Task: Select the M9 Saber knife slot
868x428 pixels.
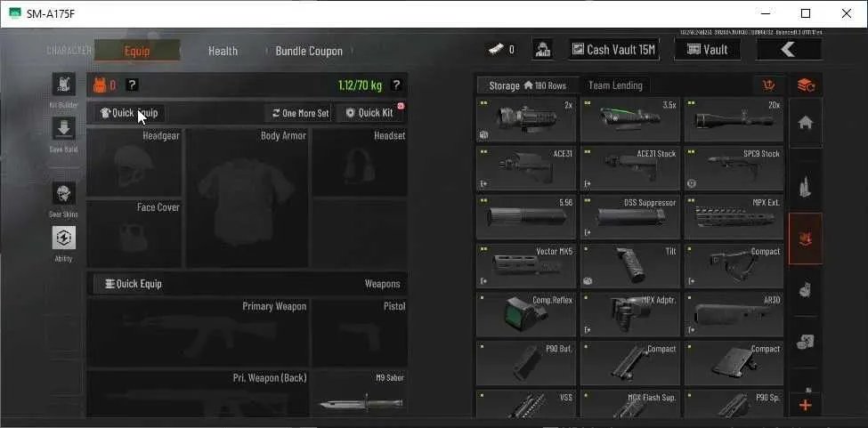Action: coord(360,393)
